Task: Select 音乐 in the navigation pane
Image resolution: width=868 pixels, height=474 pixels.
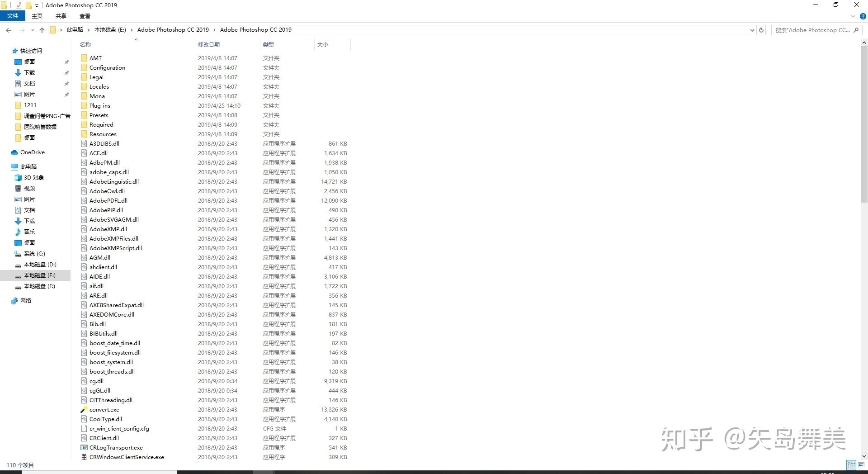Action: click(29, 232)
